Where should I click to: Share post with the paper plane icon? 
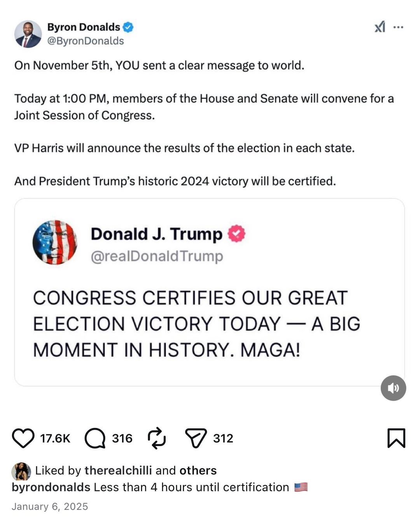coord(196,438)
